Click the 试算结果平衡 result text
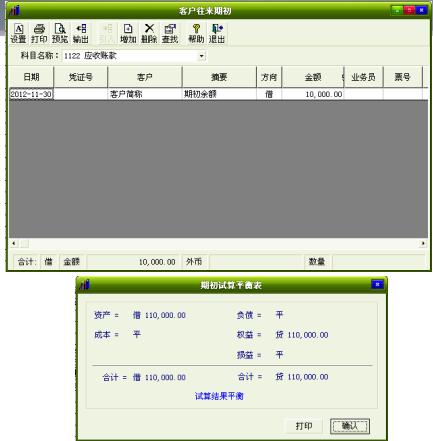 tap(219, 396)
